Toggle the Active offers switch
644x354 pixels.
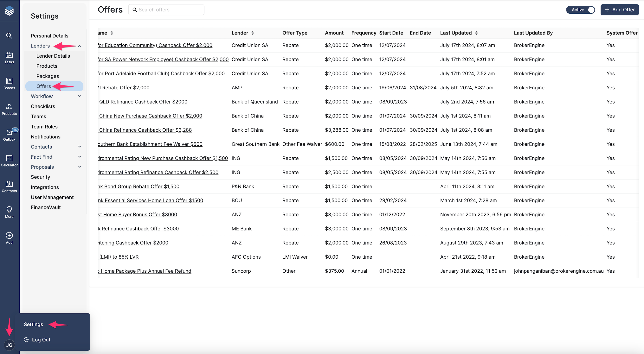pyautogui.click(x=581, y=10)
